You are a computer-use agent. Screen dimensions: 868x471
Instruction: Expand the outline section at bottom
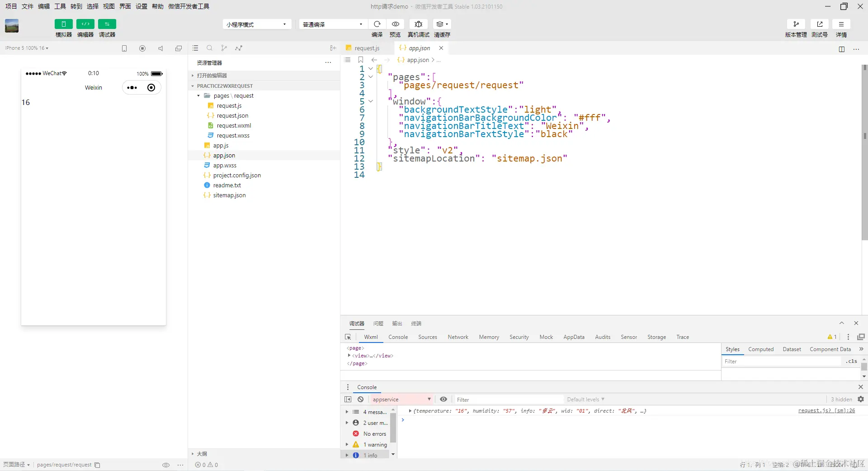click(264, 454)
